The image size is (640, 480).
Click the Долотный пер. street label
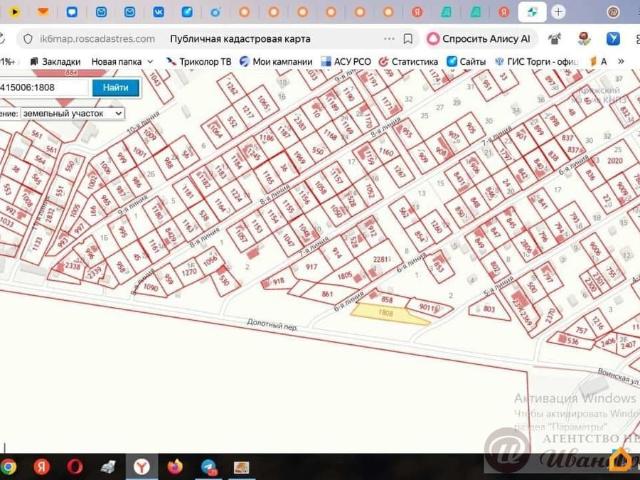[x=272, y=324]
